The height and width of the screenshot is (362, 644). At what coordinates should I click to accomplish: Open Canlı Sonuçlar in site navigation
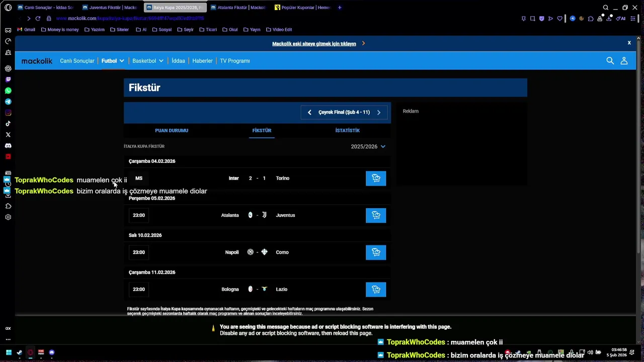click(x=77, y=61)
